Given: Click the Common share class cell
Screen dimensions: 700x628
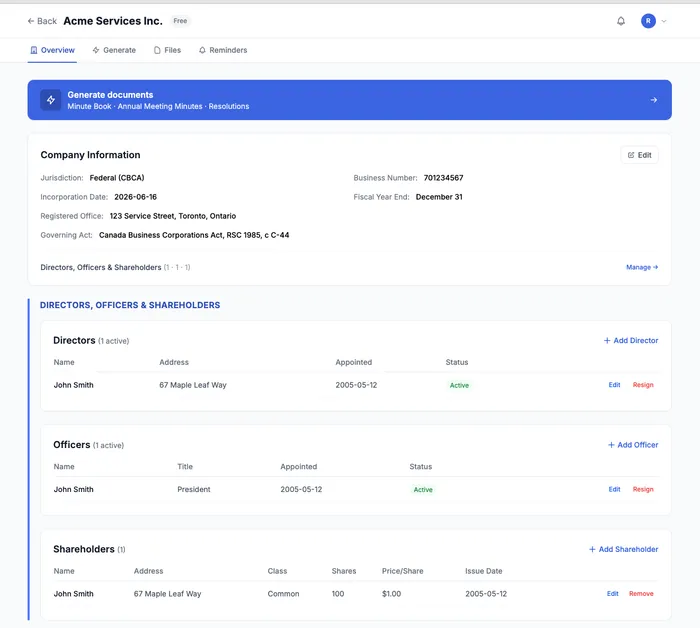Looking at the screenshot, I should coord(283,594).
